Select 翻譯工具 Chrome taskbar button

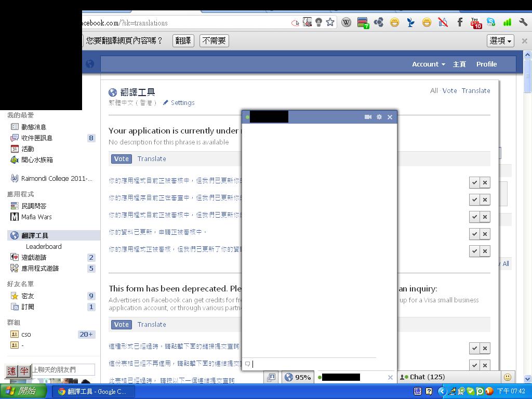tap(94, 392)
